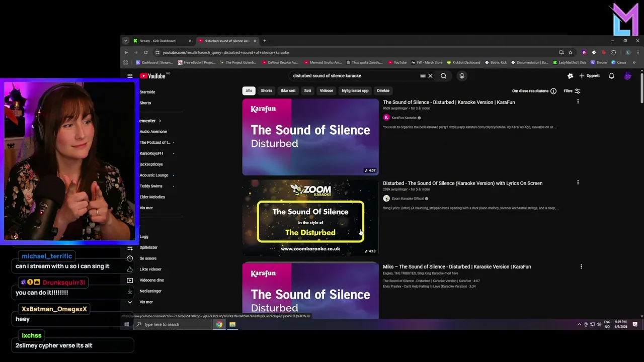
Task: Open The Podcast of t... subscription
Action: pyautogui.click(x=155, y=142)
